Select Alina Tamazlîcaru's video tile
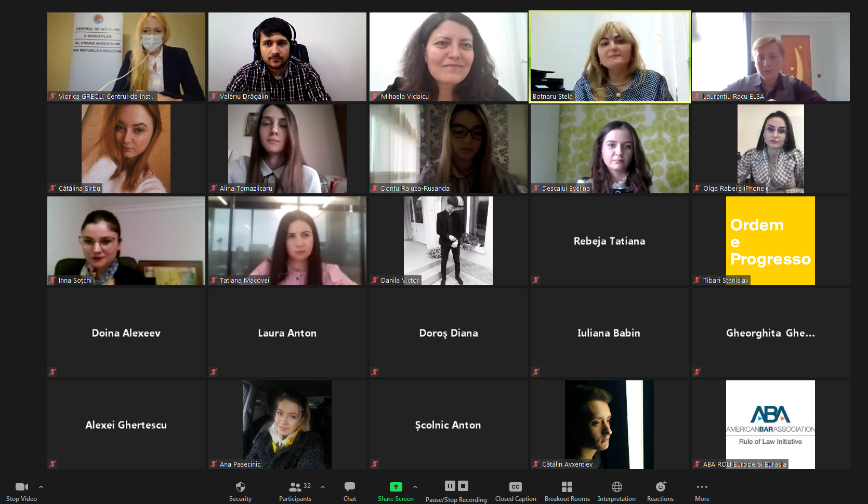The height and width of the screenshot is (504, 868). pos(287,149)
